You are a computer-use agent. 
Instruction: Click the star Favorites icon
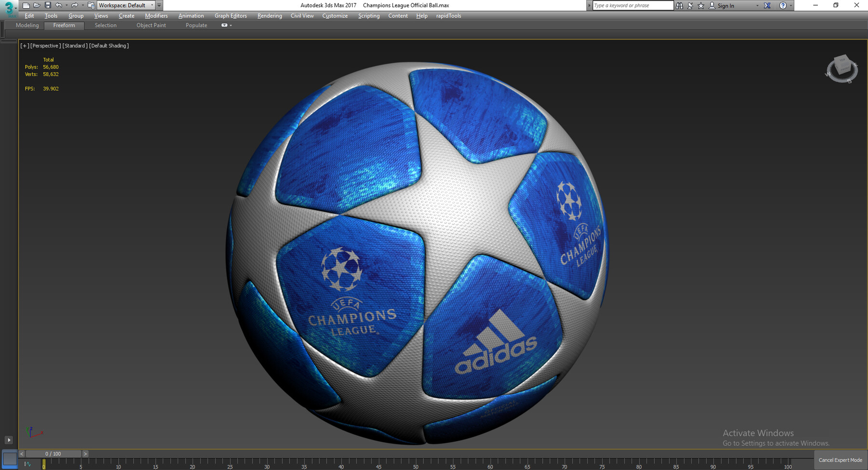point(701,5)
